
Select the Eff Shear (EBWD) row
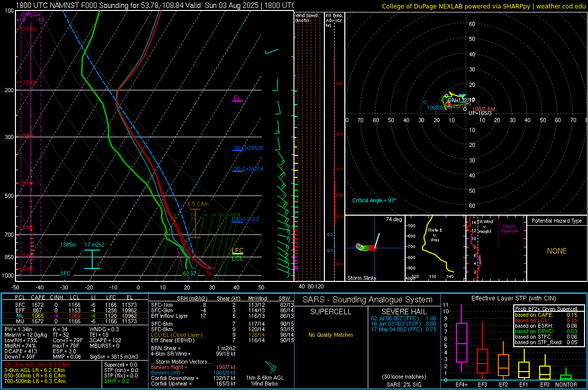coord(222,340)
